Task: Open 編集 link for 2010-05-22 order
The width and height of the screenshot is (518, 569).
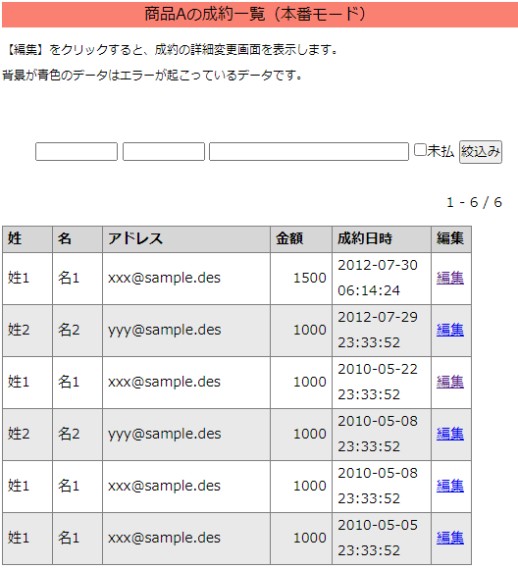Action: pos(450,382)
